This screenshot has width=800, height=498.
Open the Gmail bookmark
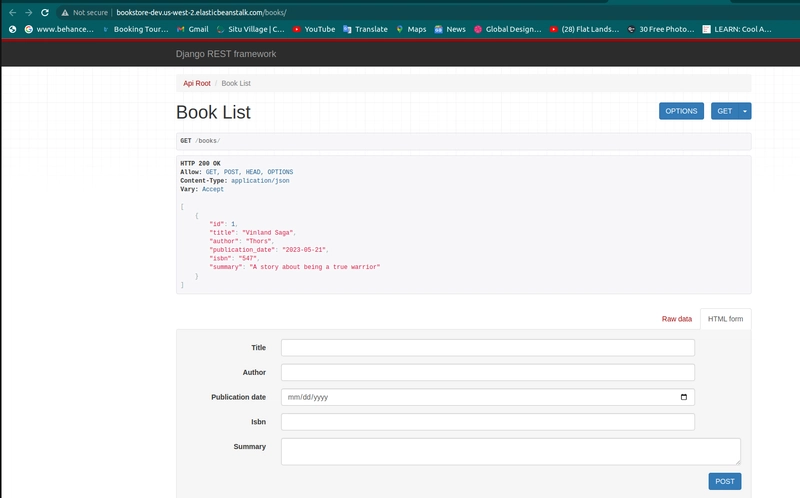tap(191, 29)
